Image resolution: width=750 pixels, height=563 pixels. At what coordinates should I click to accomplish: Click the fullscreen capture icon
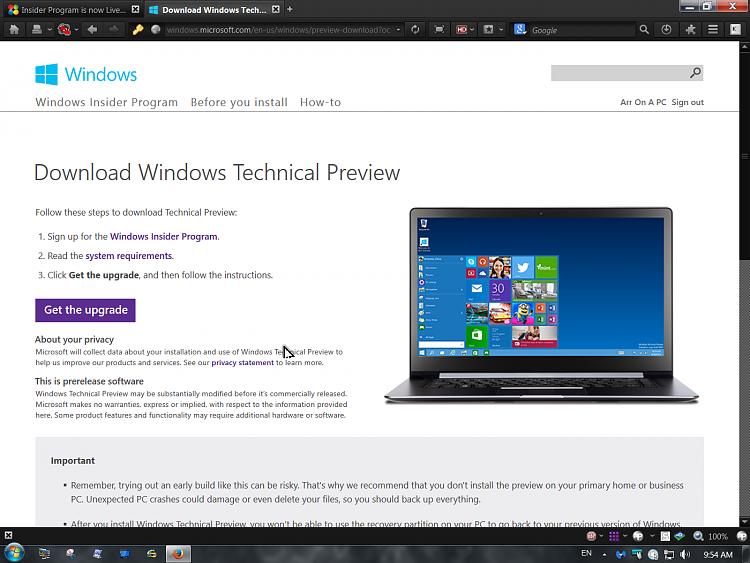click(x=439, y=30)
